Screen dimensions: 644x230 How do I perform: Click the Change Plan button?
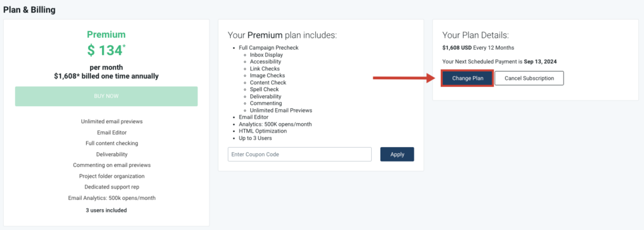[467, 78]
